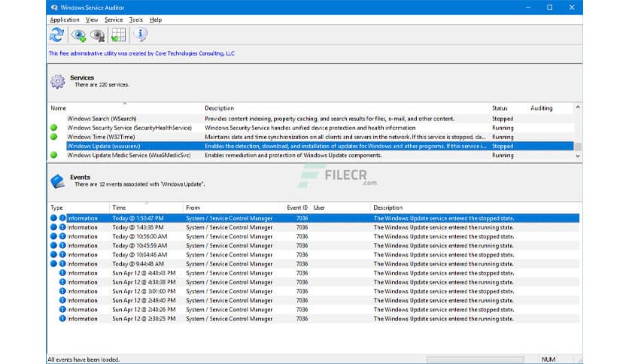Sort events by the User column header

[x=340, y=208]
